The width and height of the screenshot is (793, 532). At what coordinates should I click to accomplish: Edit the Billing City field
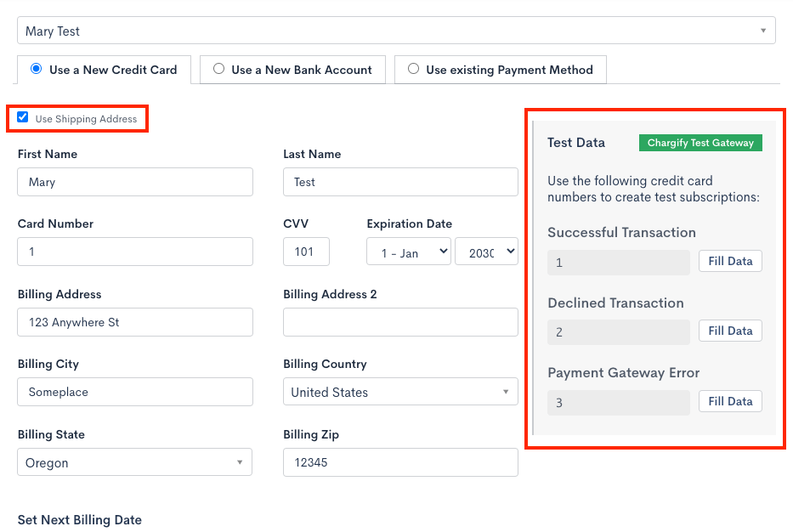(135, 392)
